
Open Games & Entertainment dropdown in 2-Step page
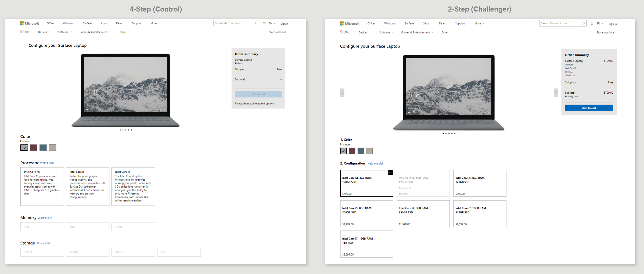pos(417,32)
